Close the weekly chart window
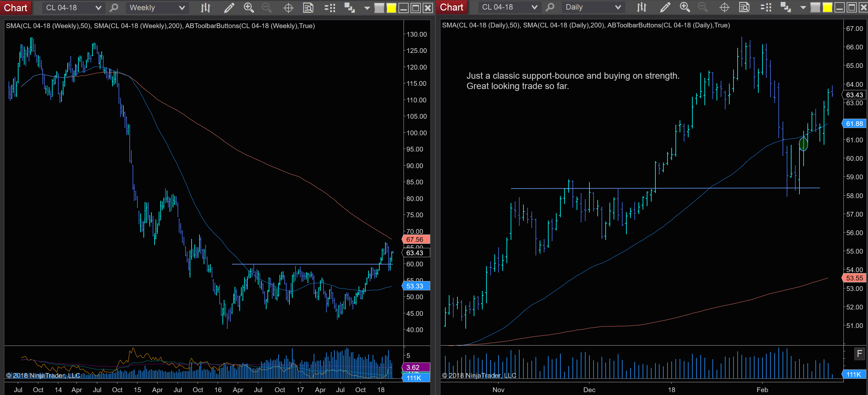Viewport: 868px width, 395px height. [427, 8]
